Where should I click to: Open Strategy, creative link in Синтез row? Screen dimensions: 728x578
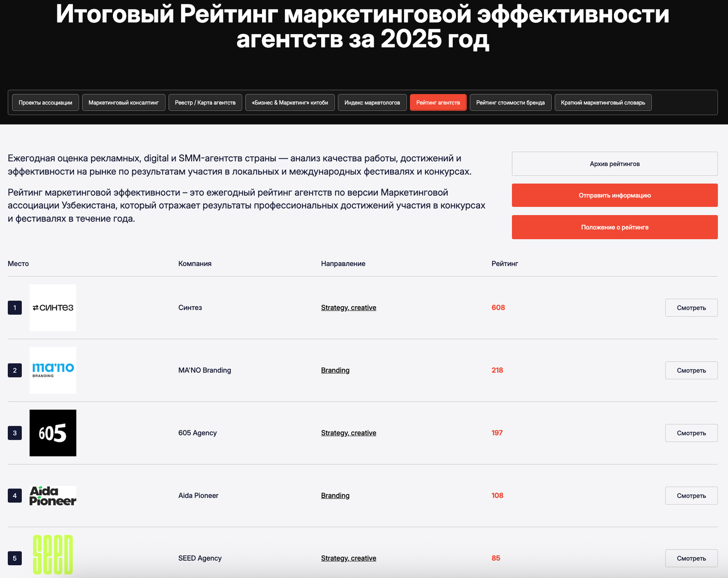click(349, 308)
